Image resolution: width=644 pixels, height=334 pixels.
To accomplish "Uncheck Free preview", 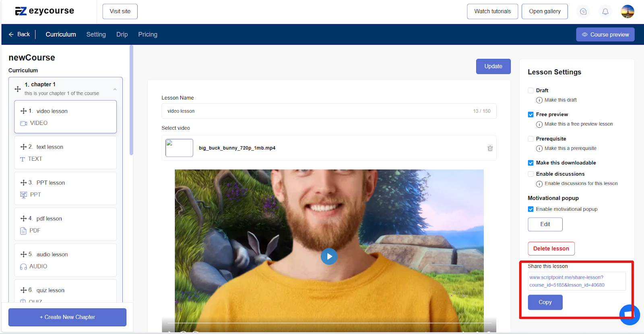I will coord(530,114).
